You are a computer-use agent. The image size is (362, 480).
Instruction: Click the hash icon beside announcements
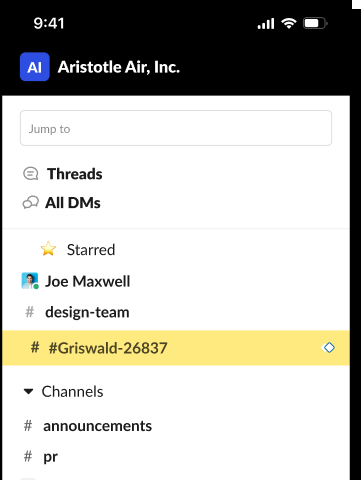click(x=28, y=426)
